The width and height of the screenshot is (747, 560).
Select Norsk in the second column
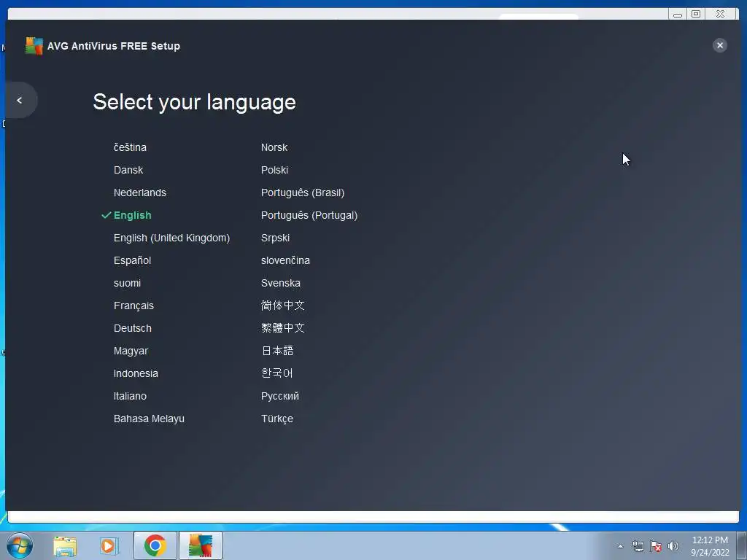274,147
